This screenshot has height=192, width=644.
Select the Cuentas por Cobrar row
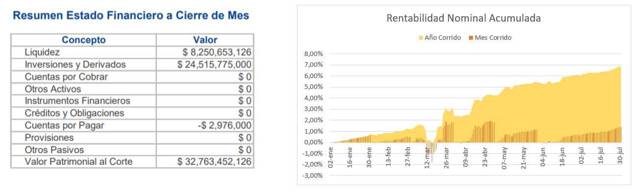point(132,77)
